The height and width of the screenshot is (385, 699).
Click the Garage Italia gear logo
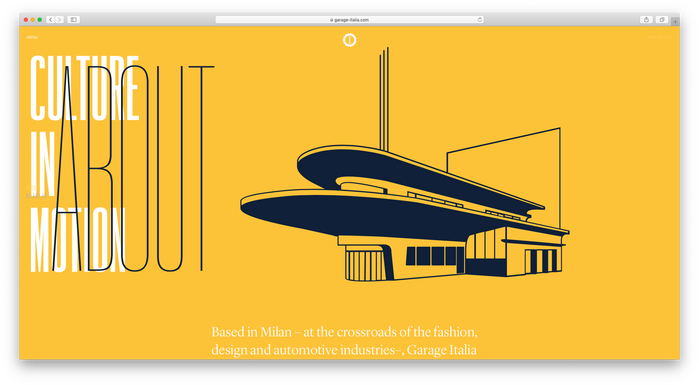[350, 40]
